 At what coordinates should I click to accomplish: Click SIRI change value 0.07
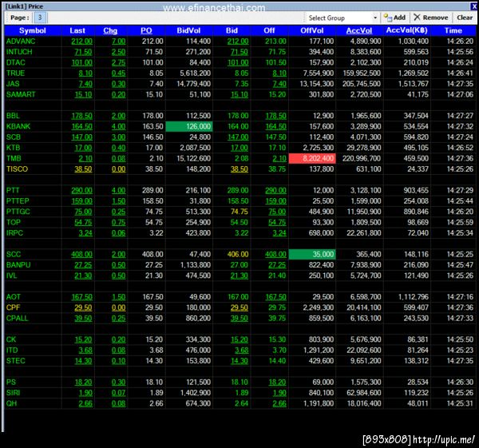tap(118, 393)
